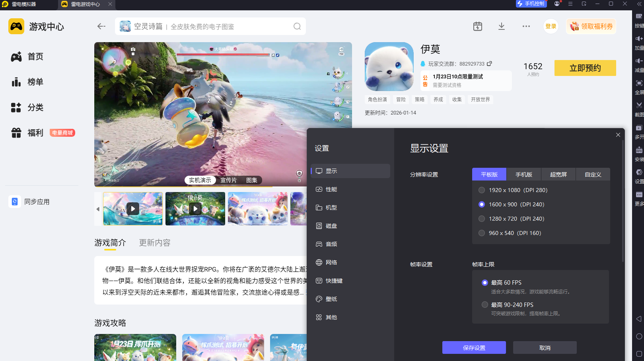644x361 pixels.
Task: Open 福利 benefits in the sidebar
Action: pos(27,133)
